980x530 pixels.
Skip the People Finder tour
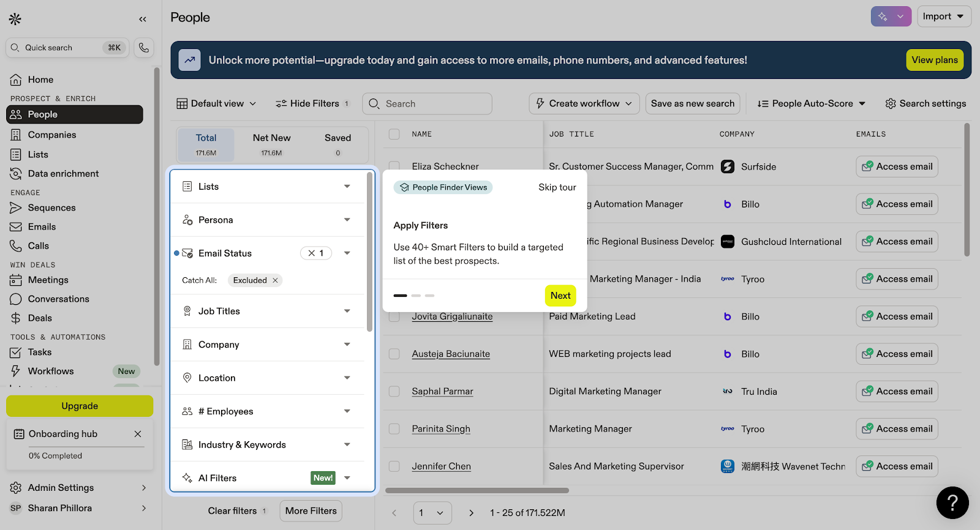[557, 187]
